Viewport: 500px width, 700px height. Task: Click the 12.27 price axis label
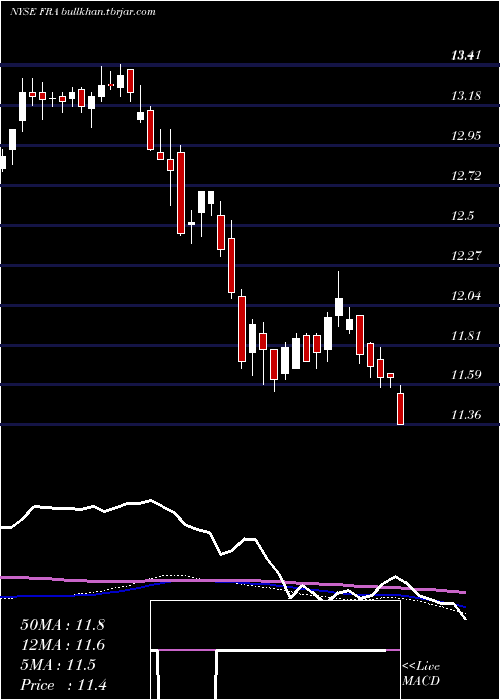click(x=466, y=256)
